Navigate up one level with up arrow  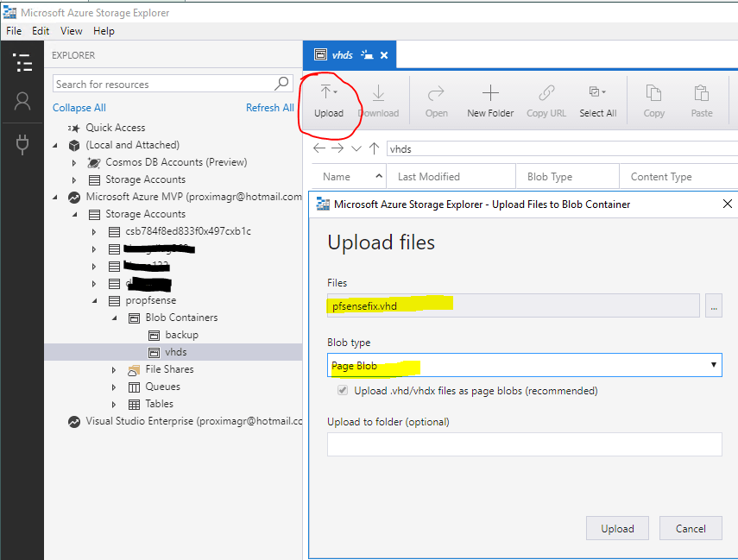click(x=374, y=148)
